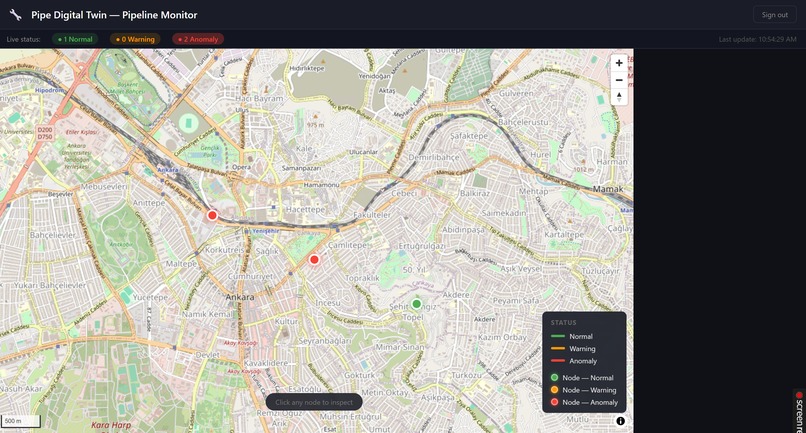Zoom out the map

click(619, 80)
